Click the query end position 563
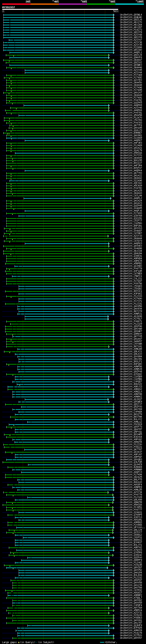The image size is (146, 644). pyautogui.click(x=115, y=11)
